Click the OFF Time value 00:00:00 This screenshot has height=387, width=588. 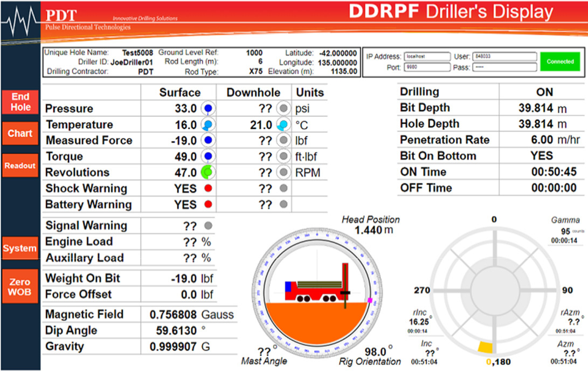click(x=554, y=188)
